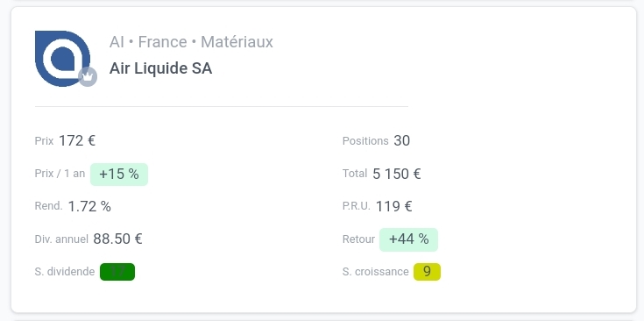
Task: Select the Prix value 172 €
Action: click(77, 141)
